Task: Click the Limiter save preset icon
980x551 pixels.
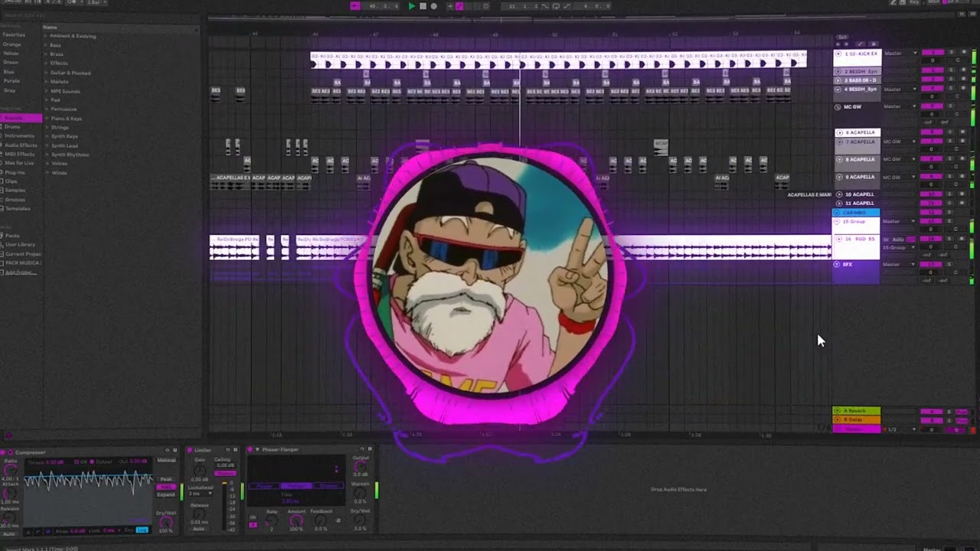Action: pos(236,449)
